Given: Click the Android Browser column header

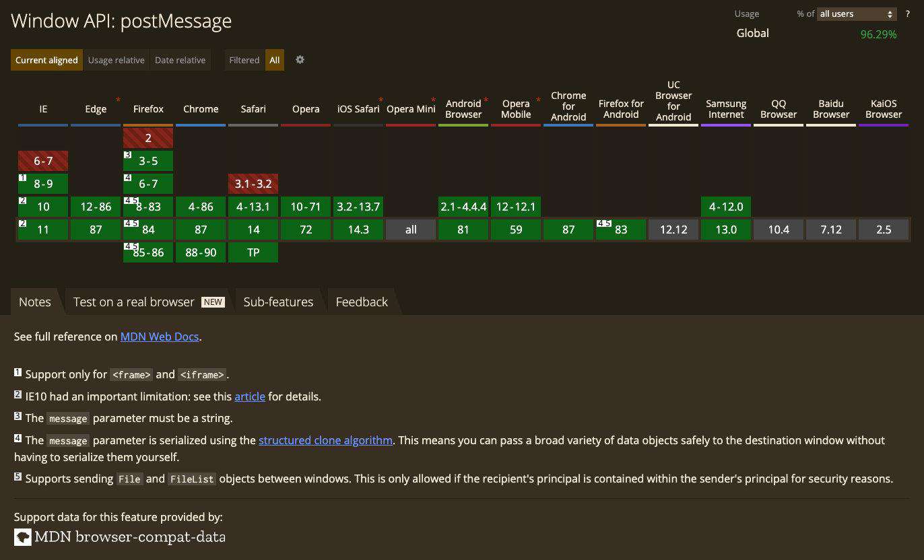Looking at the screenshot, I should (x=463, y=109).
